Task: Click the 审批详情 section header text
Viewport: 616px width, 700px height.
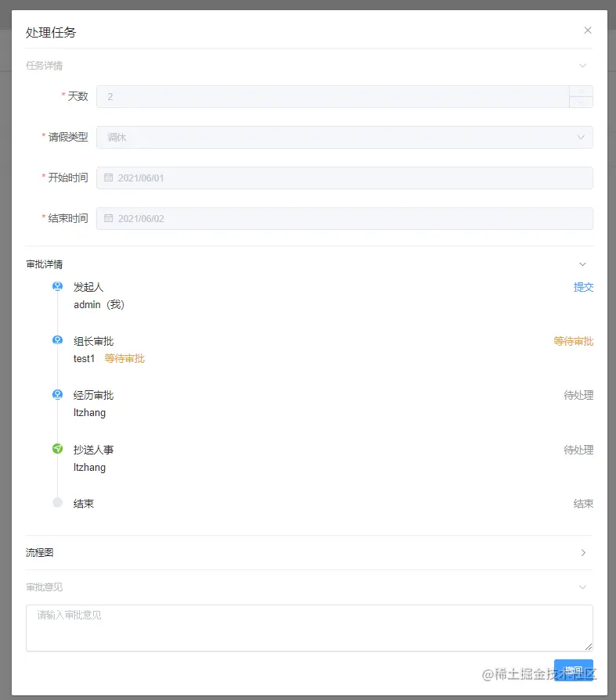Action: tap(44, 264)
